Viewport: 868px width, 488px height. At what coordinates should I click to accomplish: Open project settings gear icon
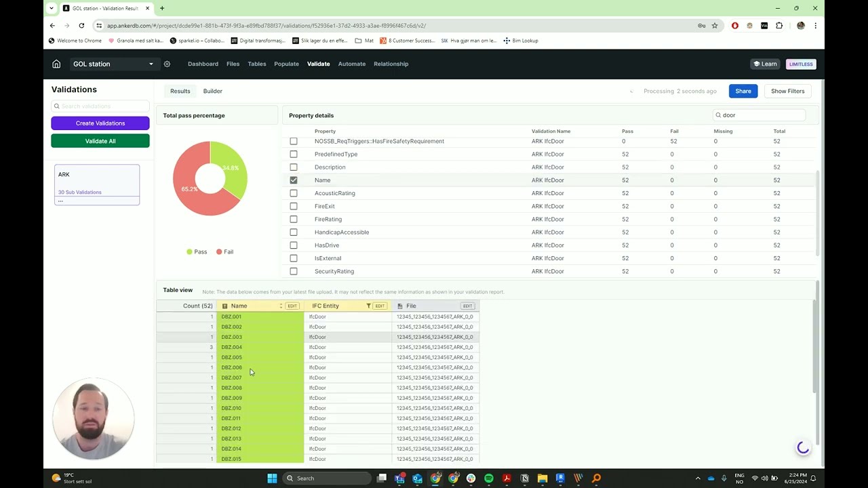point(167,64)
